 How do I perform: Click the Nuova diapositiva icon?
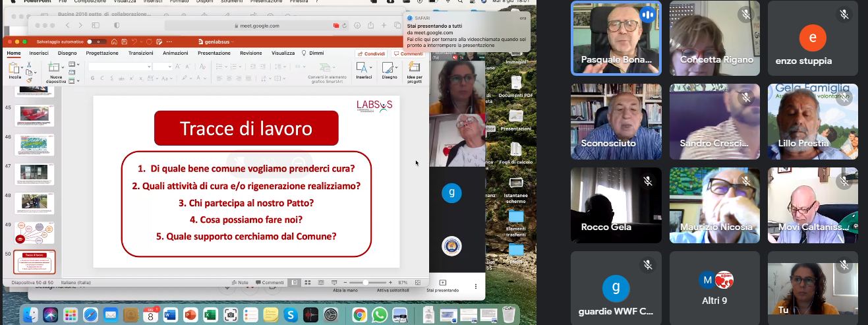(55, 67)
